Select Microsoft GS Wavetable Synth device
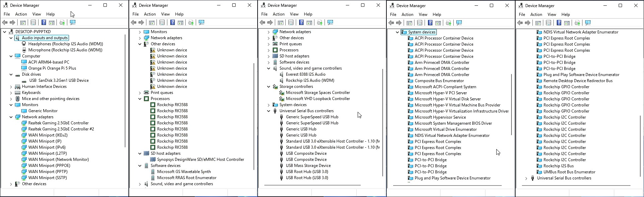 184,172
